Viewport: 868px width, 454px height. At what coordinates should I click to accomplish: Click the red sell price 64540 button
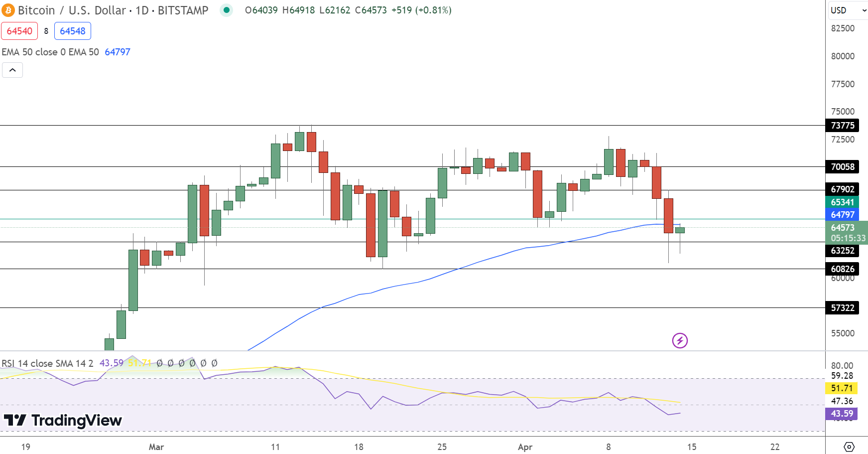point(19,31)
